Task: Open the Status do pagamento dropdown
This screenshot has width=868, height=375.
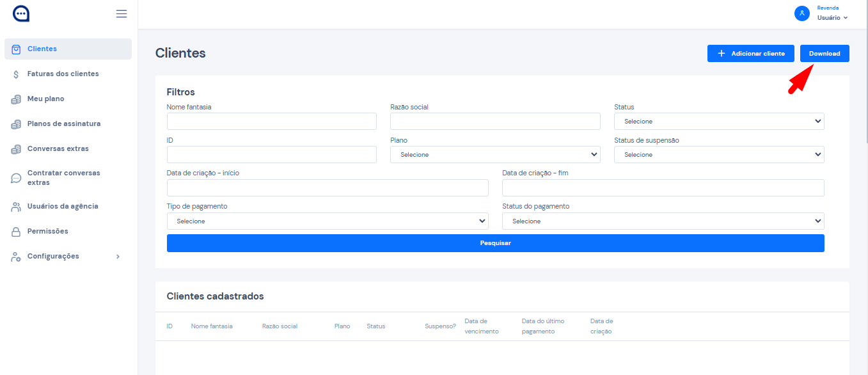Action: point(663,221)
